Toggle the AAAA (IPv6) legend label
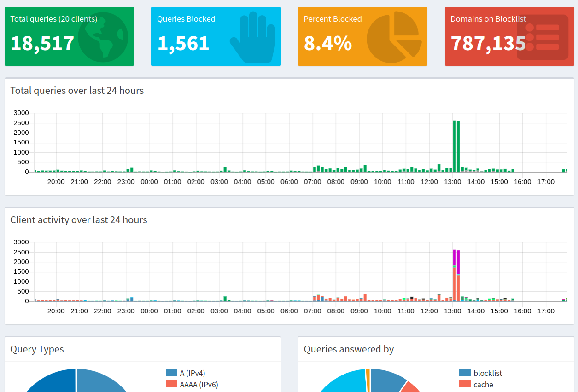 coord(199,385)
